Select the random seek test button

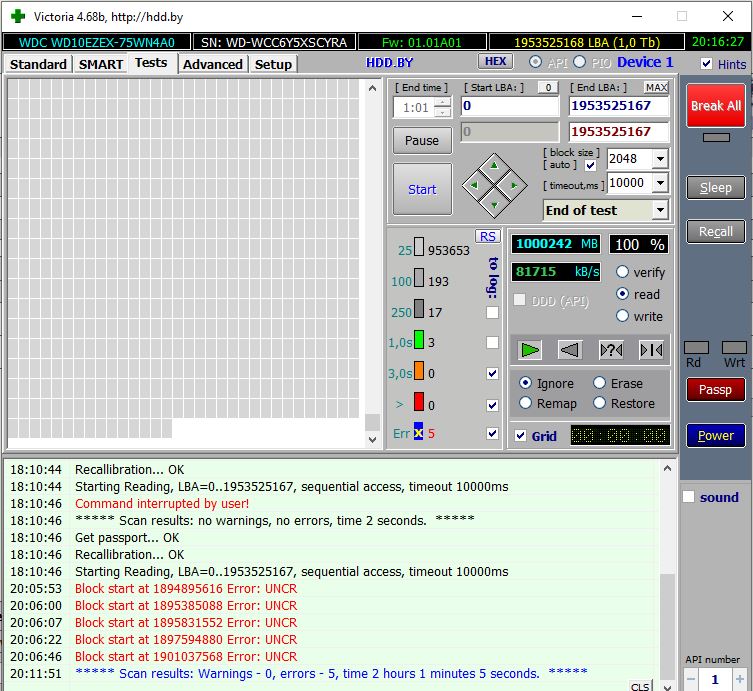pyautogui.click(x=611, y=350)
